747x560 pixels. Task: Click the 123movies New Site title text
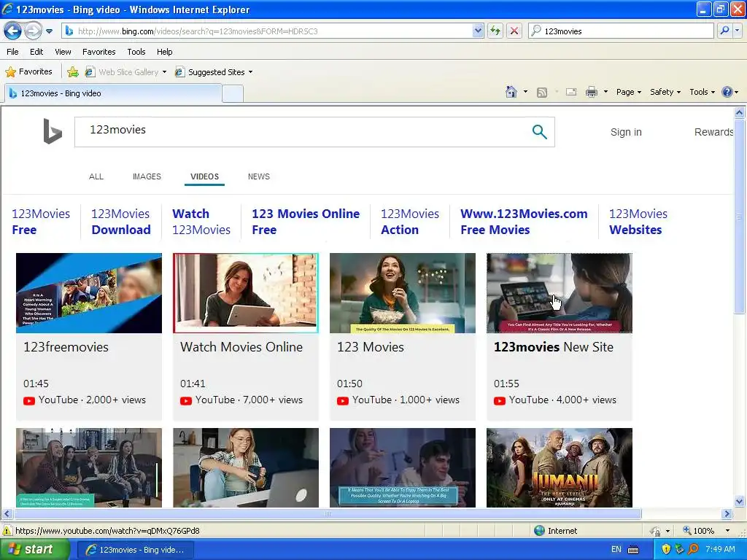(x=554, y=346)
